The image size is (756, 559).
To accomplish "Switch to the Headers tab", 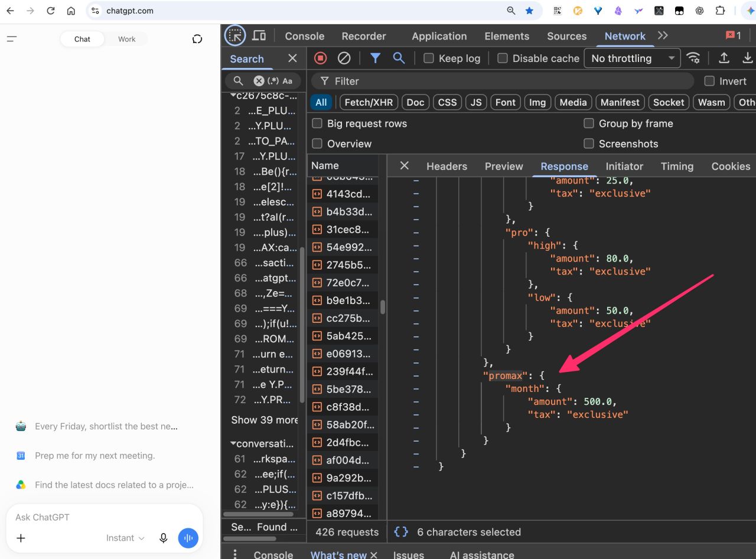I will pyautogui.click(x=447, y=166).
